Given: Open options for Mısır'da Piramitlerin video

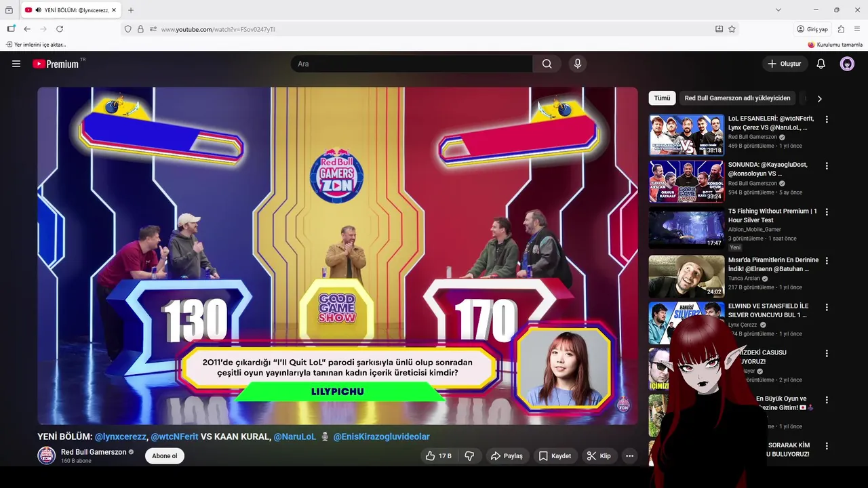Looking at the screenshot, I should pyautogui.click(x=826, y=260).
